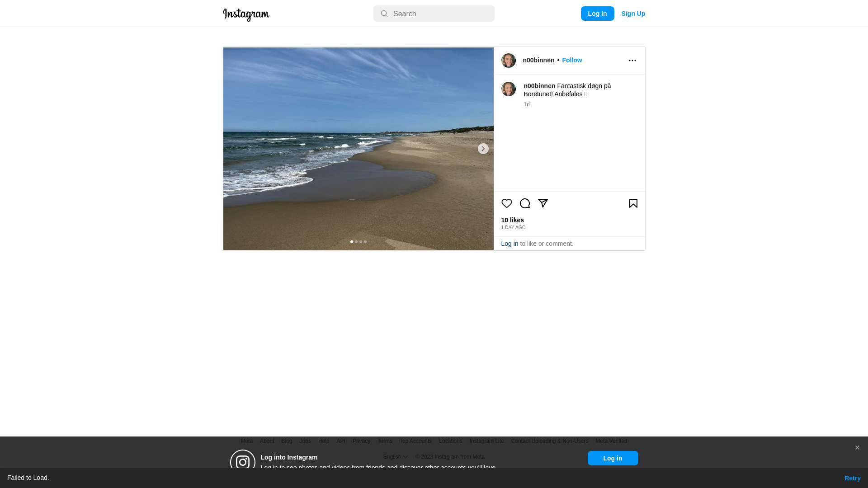Open Contact Uploading & Non-Users link
This screenshot has width=868, height=488.
pos(550,441)
